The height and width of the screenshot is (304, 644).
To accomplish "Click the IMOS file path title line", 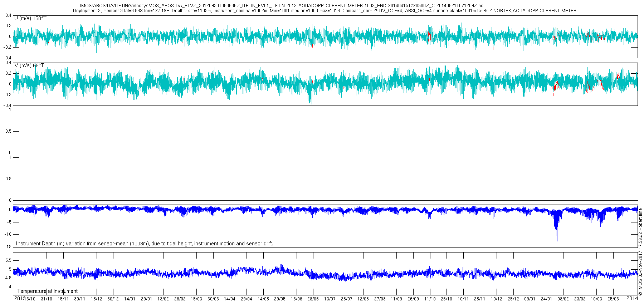I will 282,6.
